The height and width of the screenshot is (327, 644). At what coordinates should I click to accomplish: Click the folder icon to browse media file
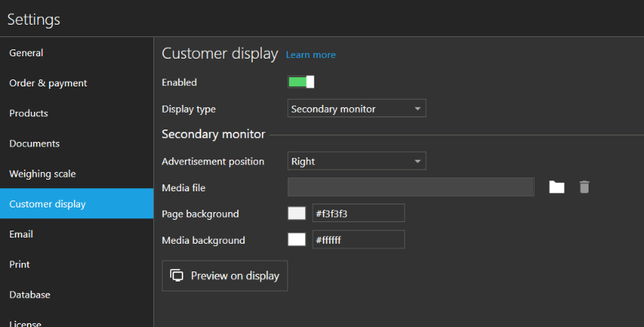coord(556,187)
